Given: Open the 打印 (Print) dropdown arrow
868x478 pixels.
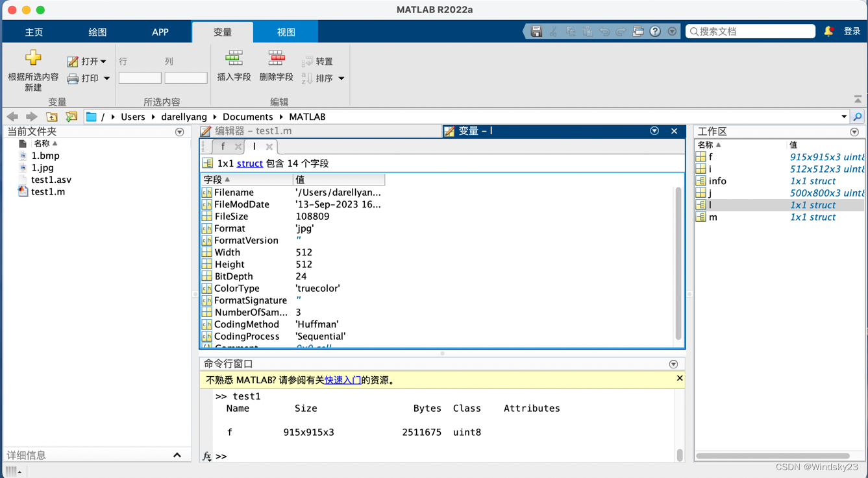Looking at the screenshot, I should (x=106, y=78).
